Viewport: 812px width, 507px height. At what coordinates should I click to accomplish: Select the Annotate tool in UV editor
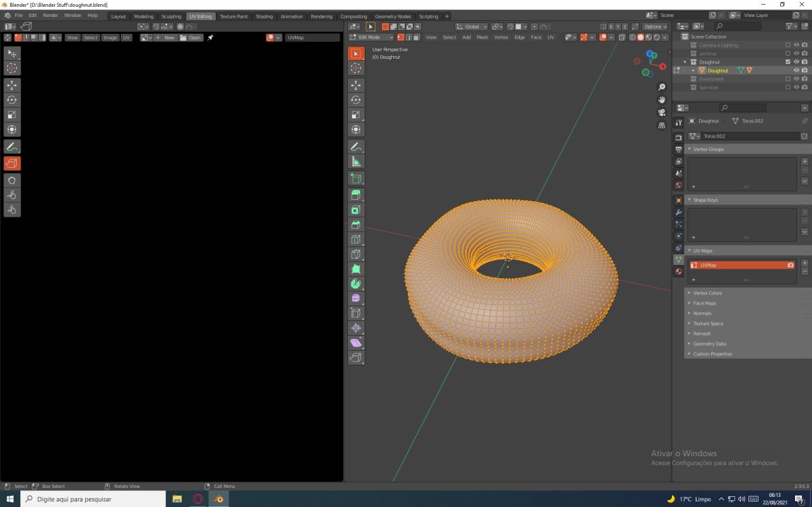12,146
